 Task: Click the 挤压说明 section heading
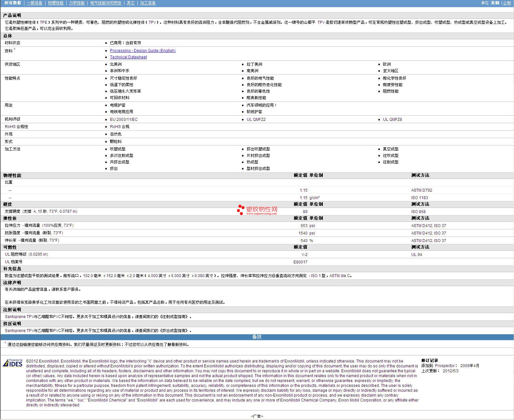click(x=12, y=324)
